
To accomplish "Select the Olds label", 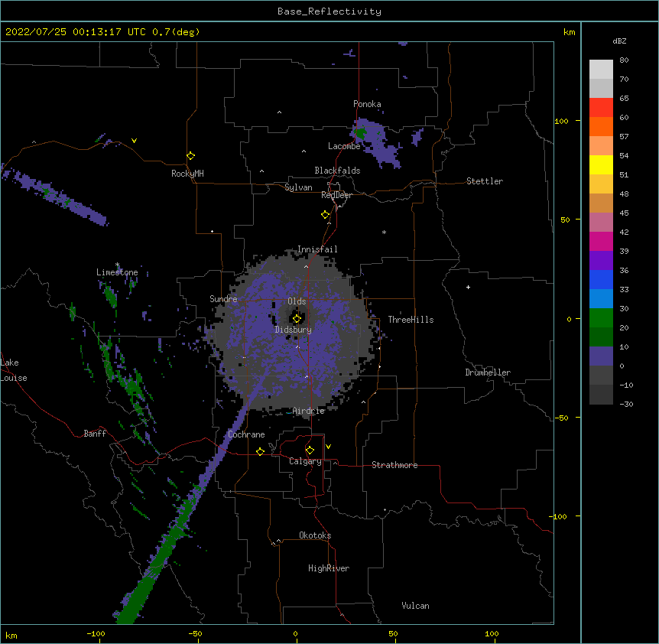I will pos(297,301).
